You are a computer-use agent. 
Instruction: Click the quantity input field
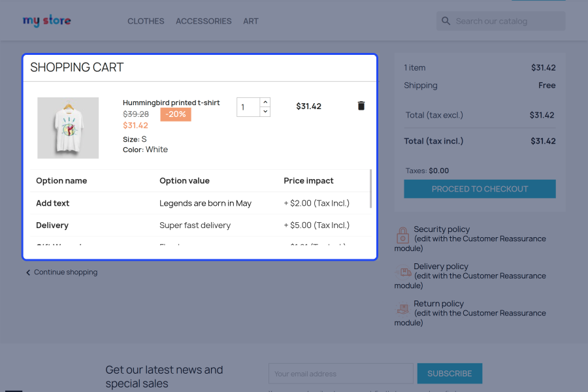248,107
